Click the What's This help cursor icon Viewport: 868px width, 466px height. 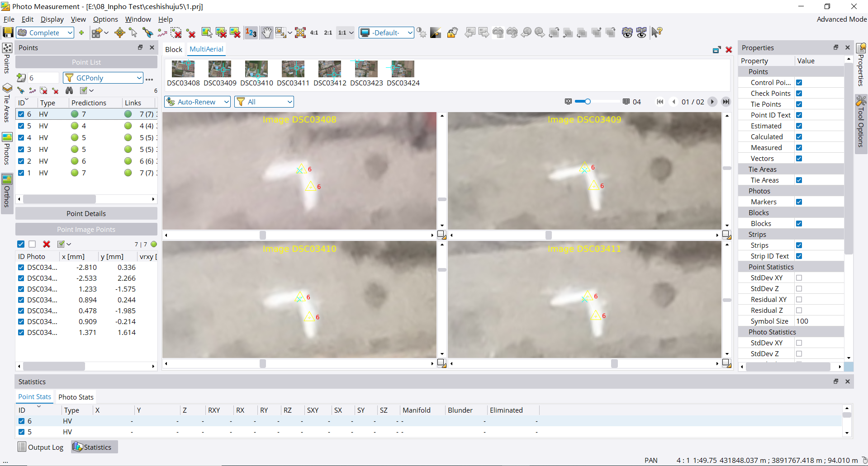pos(657,33)
